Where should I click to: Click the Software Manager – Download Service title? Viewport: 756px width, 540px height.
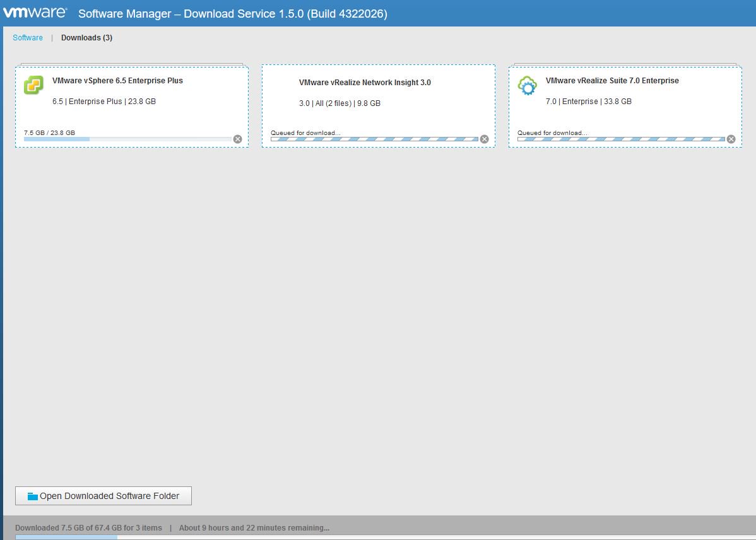(x=233, y=13)
